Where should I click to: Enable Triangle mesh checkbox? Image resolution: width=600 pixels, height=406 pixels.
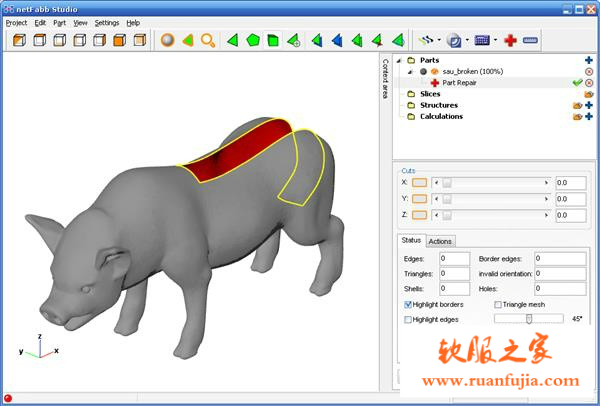[x=498, y=305]
